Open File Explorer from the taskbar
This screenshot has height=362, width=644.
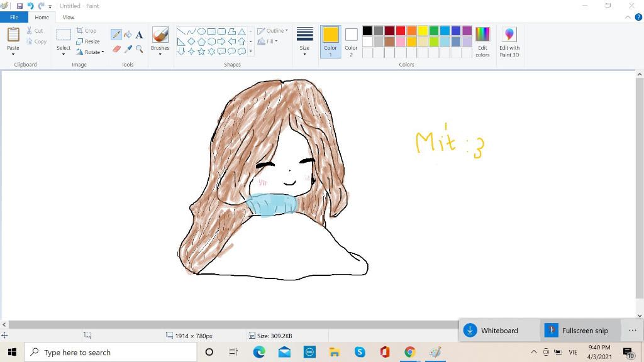[x=335, y=352]
